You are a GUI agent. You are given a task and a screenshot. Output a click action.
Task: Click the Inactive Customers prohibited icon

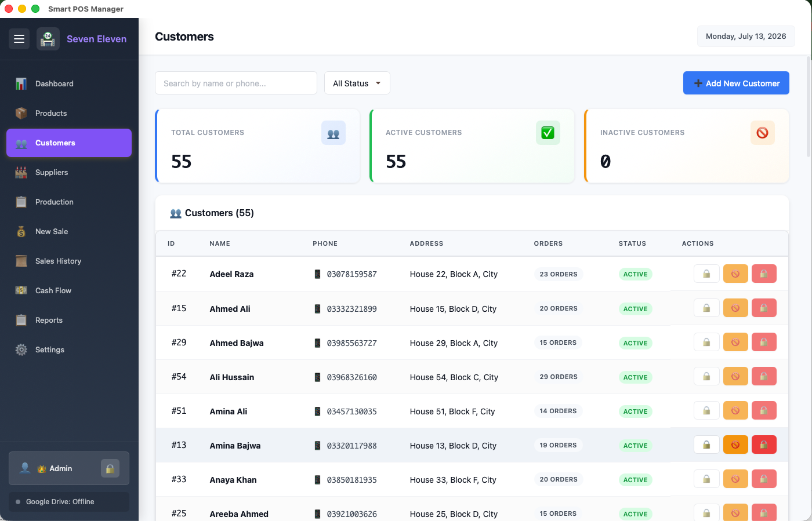point(763,133)
